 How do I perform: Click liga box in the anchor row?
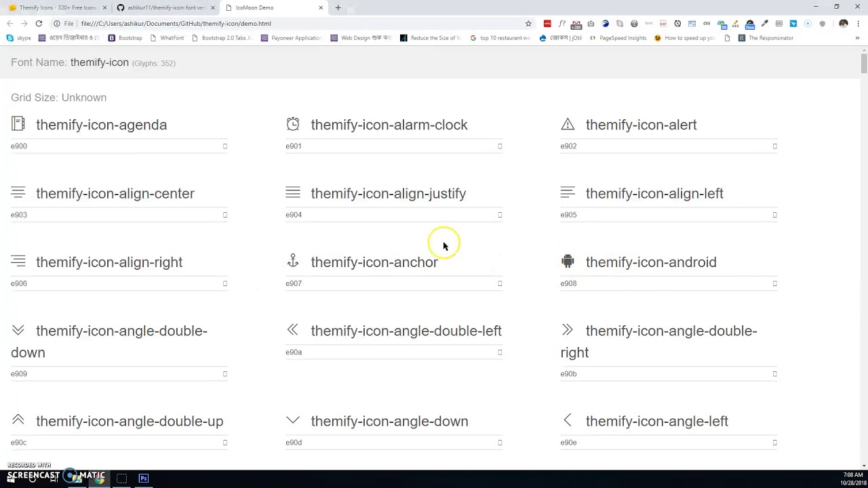500,283
